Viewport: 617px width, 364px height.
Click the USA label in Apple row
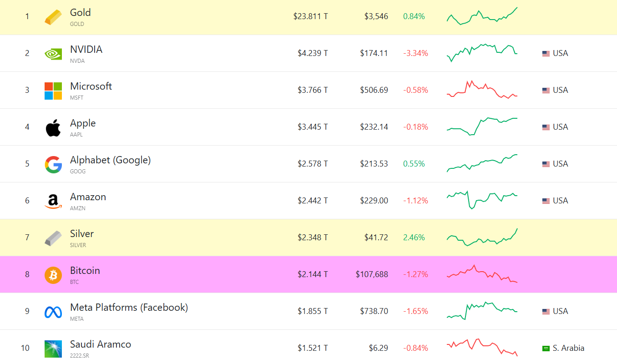pyautogui.click(x=560, y=127)
